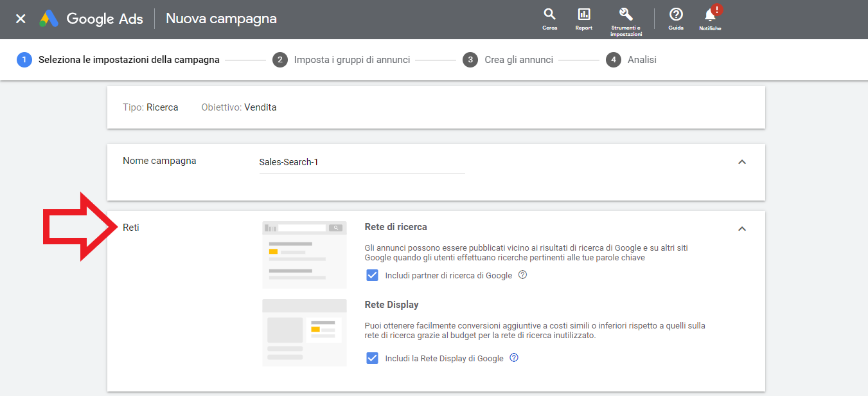The image size is (868, 396).
Task: Click help icon beside search partners option
Action: click(522, 275)
